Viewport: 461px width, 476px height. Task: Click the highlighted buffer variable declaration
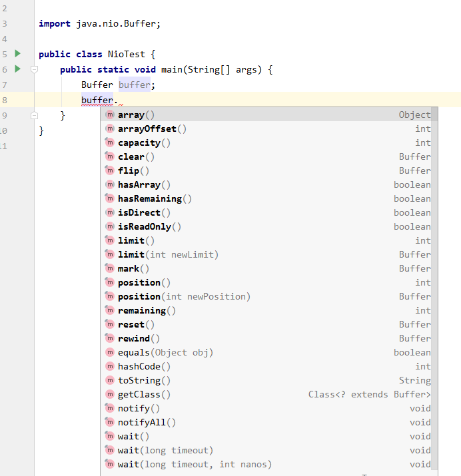[134, 85]
